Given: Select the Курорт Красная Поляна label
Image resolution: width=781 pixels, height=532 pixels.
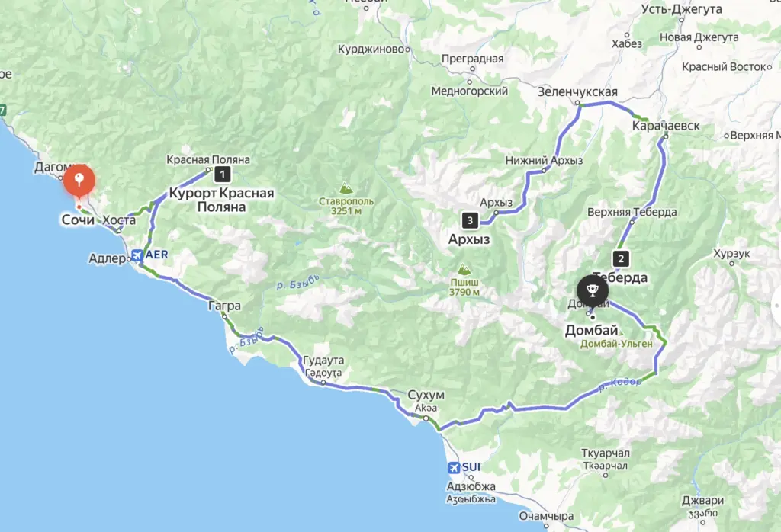Looking at the screenshot, I should [x=222, y=200].
